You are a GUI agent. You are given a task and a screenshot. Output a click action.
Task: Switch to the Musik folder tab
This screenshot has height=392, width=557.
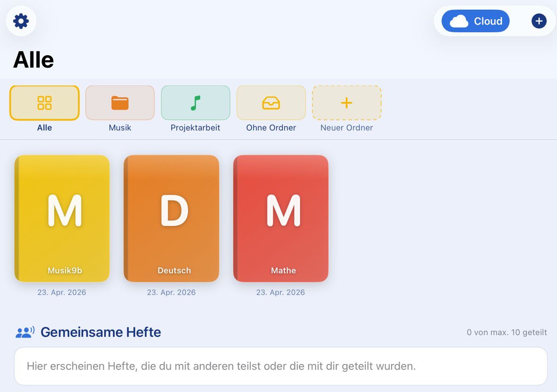click(120, 108)
